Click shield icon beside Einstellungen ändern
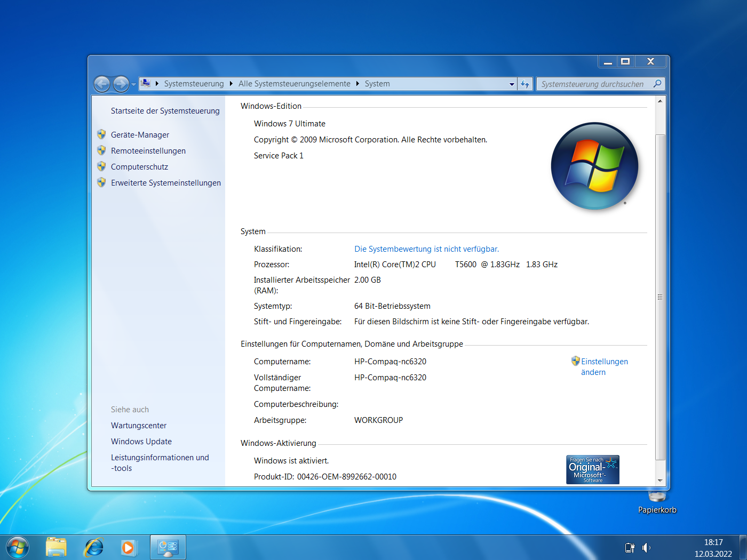The image size is (747, 560). click(x=575, y=361)
